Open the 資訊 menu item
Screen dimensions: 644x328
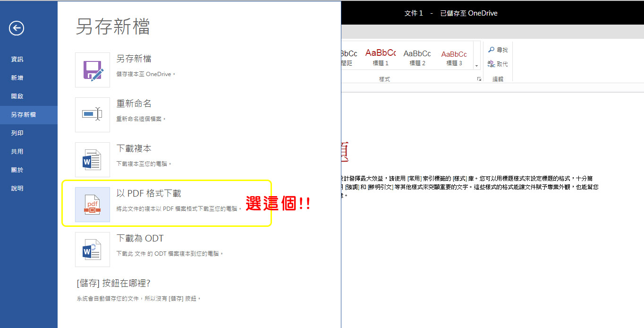(29, 60)
